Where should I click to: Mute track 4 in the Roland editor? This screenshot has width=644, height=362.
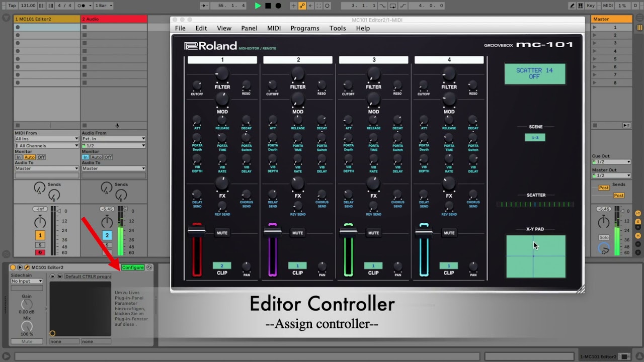[x=449, y=233]
